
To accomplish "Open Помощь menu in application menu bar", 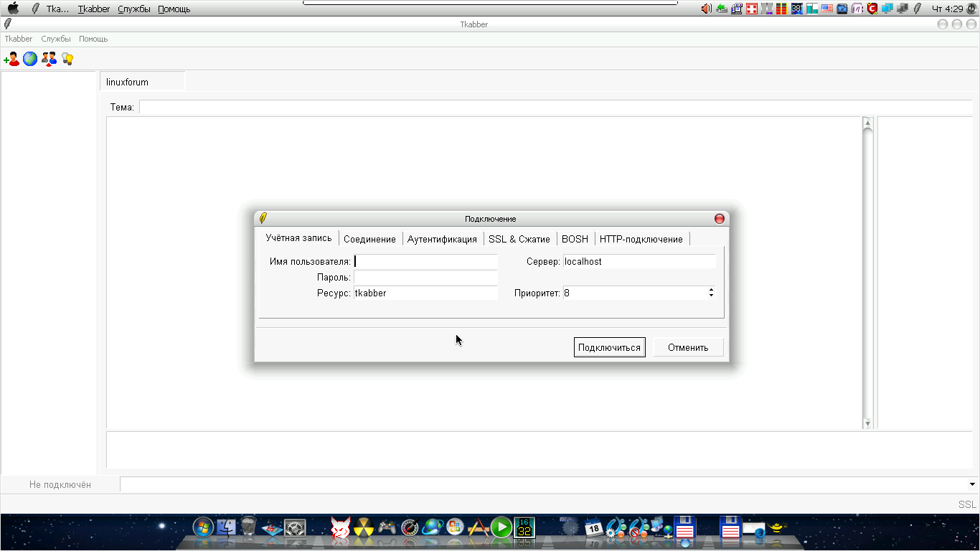I will click(93, 39).
